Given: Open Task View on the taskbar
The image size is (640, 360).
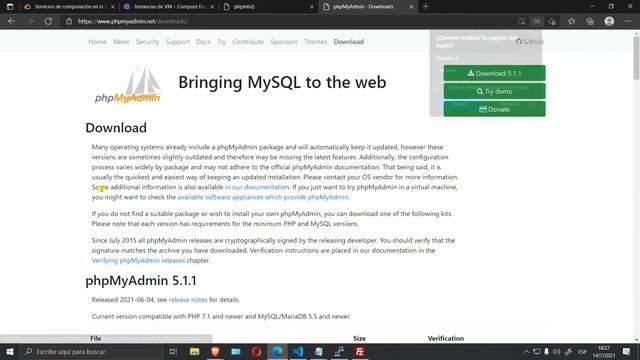Looking at the screenshot, I should point(173,351).
